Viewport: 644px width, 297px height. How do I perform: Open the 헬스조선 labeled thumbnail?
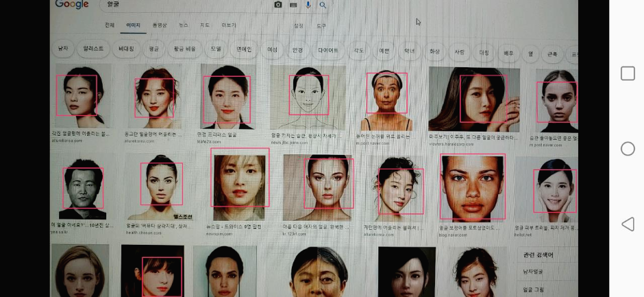pyautogui.click(x=160, y=187)
